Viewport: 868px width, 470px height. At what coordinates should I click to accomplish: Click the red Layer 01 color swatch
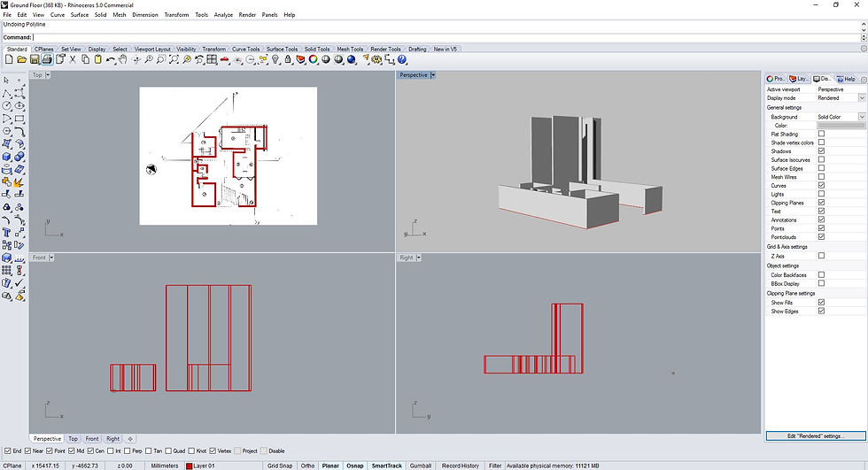[x=189, y=466]
